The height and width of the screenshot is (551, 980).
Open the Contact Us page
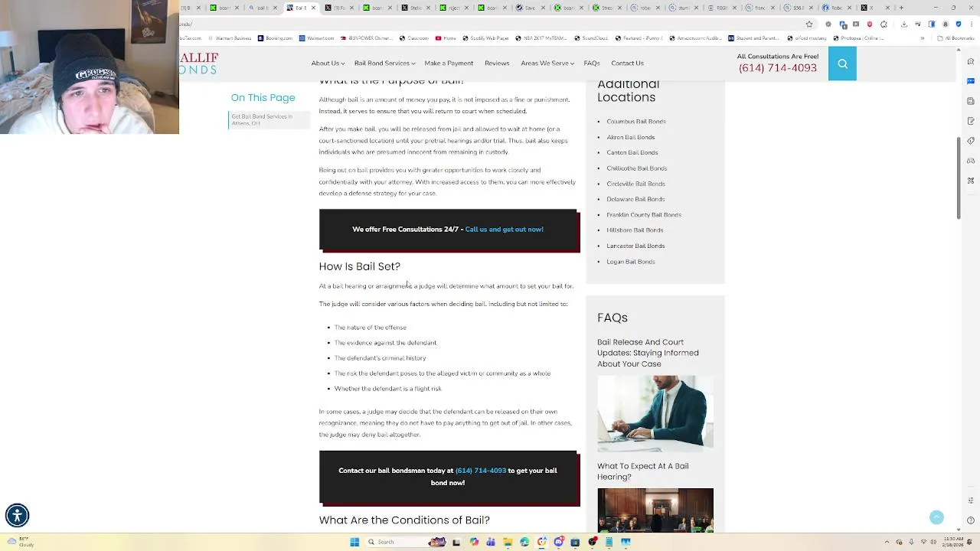click(627, 64)
